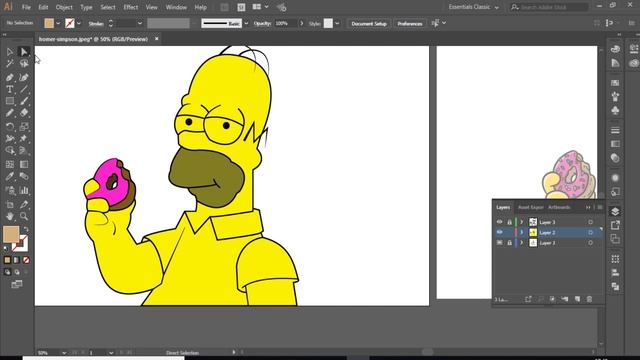This screenshot has width=640, height=360.
Task: Select the Type tool
Action: click(9, 89)
